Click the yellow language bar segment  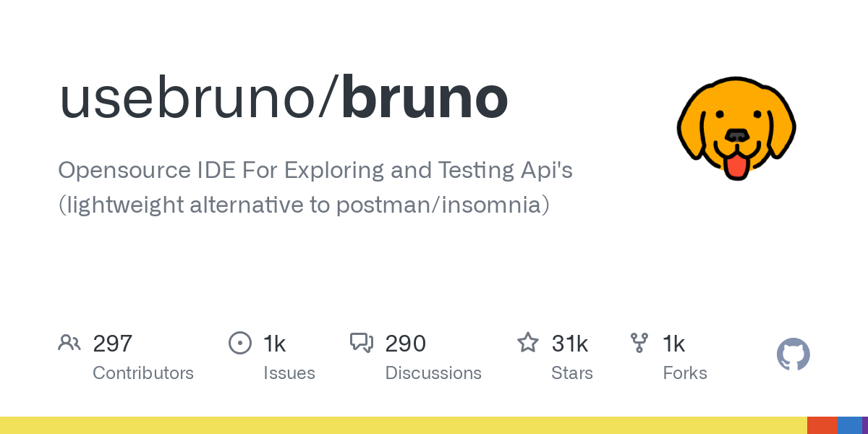[x=403, y=425]
